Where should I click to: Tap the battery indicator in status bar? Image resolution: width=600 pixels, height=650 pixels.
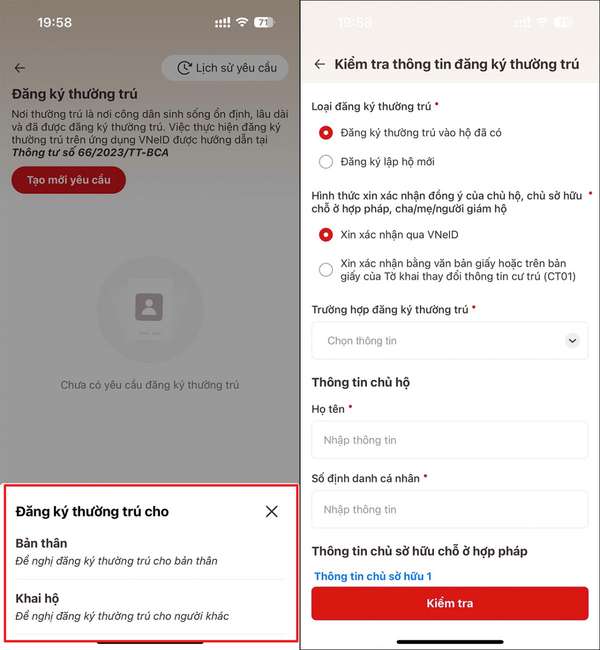(x=264, y=22)
